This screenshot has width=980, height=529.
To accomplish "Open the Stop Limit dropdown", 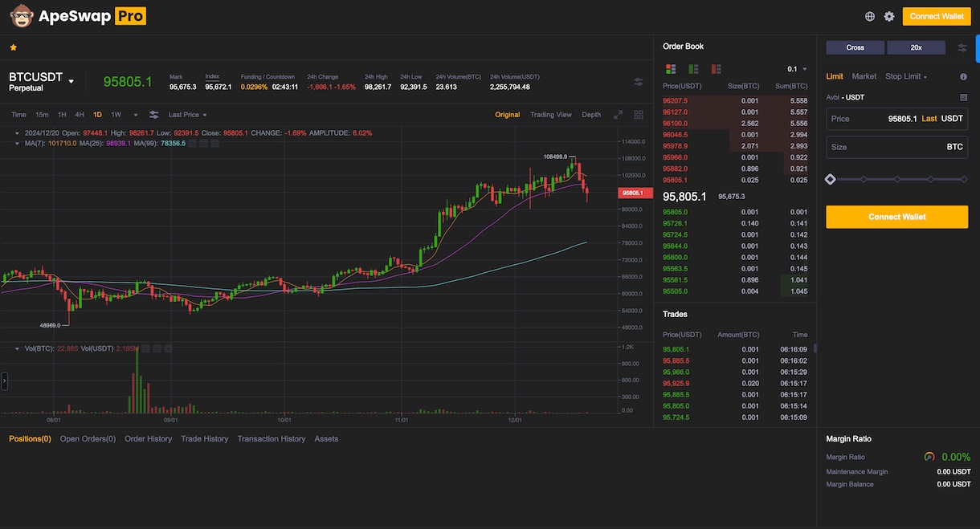I will [x=906, y=76].
